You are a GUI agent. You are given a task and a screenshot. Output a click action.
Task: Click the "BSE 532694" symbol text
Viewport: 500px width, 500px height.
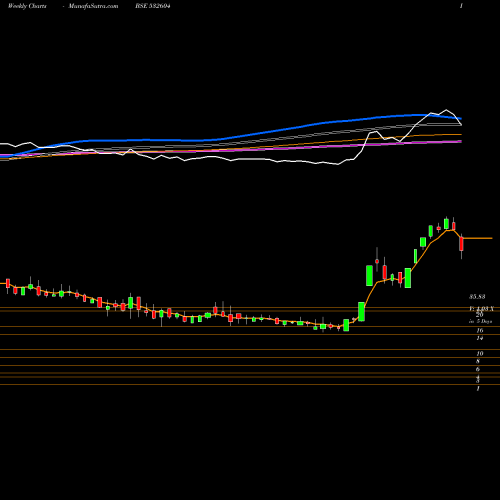click(x=153, y=6)
